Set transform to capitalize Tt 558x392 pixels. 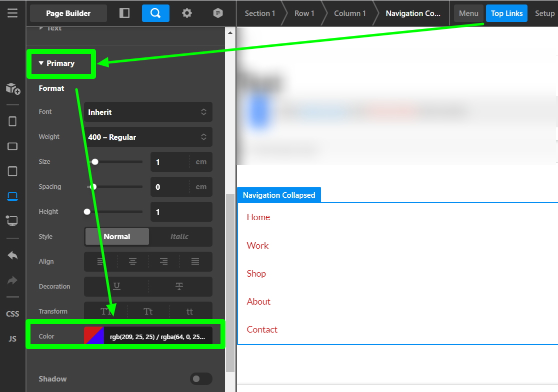point(148,311)
